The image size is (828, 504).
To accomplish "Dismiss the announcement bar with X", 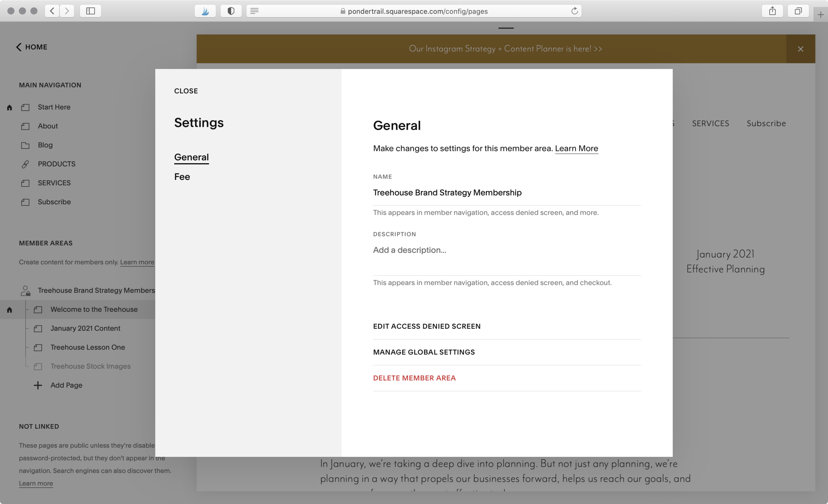I will coord(801,49).
